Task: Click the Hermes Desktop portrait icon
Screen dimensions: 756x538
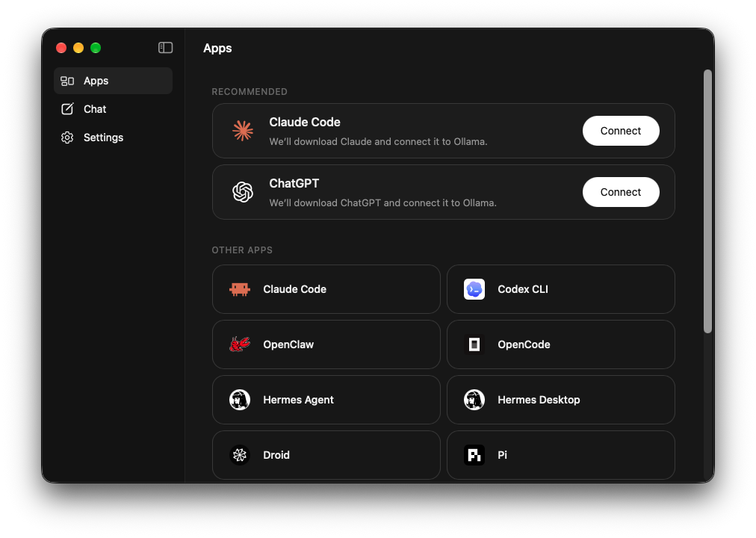Action: pos(474,400)
